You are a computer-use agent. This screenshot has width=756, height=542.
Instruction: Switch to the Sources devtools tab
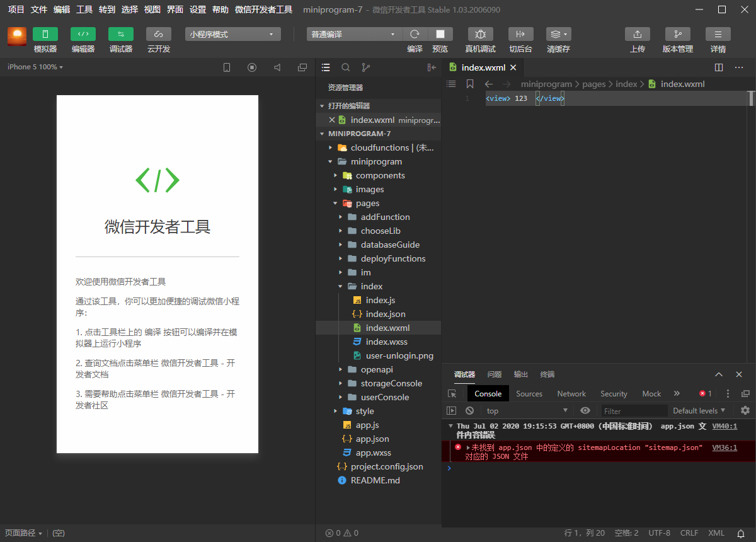click(x=529, y=394)
